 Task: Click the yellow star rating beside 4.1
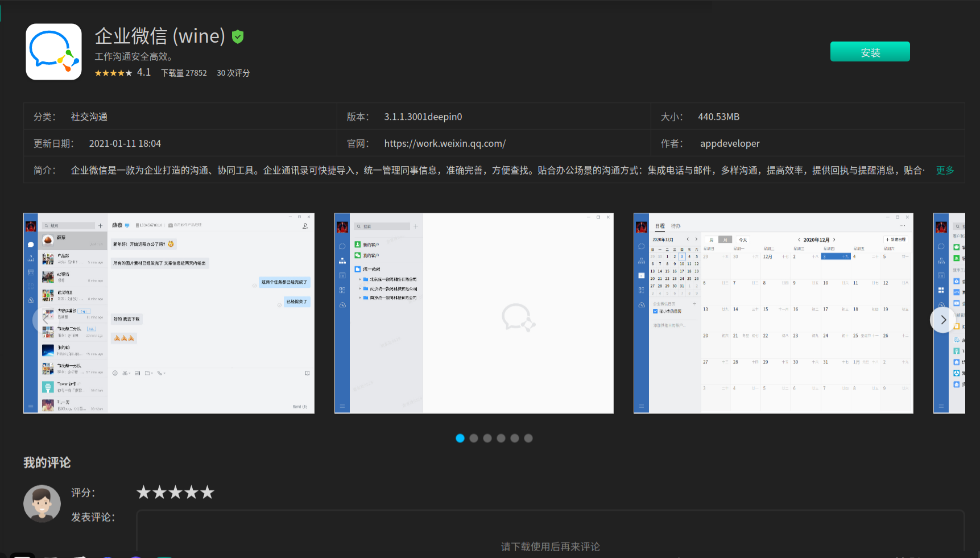(113, 73)
